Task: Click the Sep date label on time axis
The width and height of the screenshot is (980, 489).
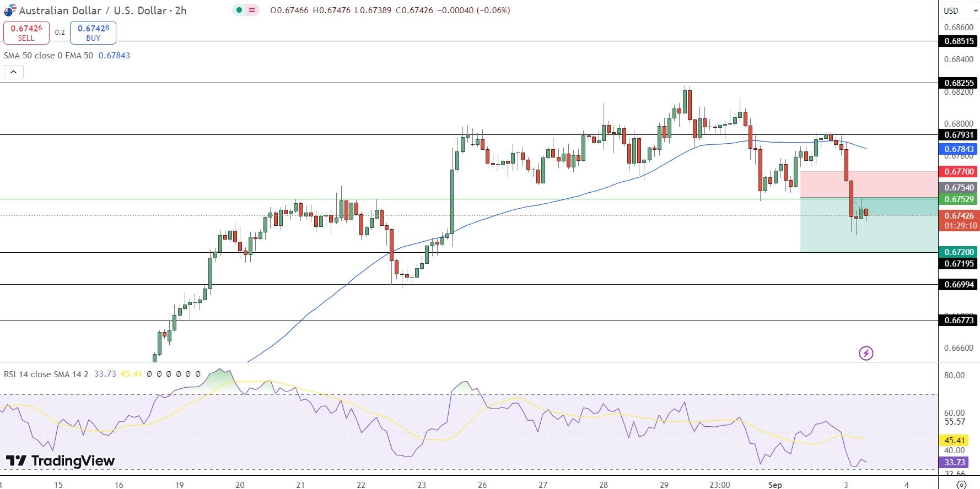Action: pyautogui.click(x=775, y=485)
